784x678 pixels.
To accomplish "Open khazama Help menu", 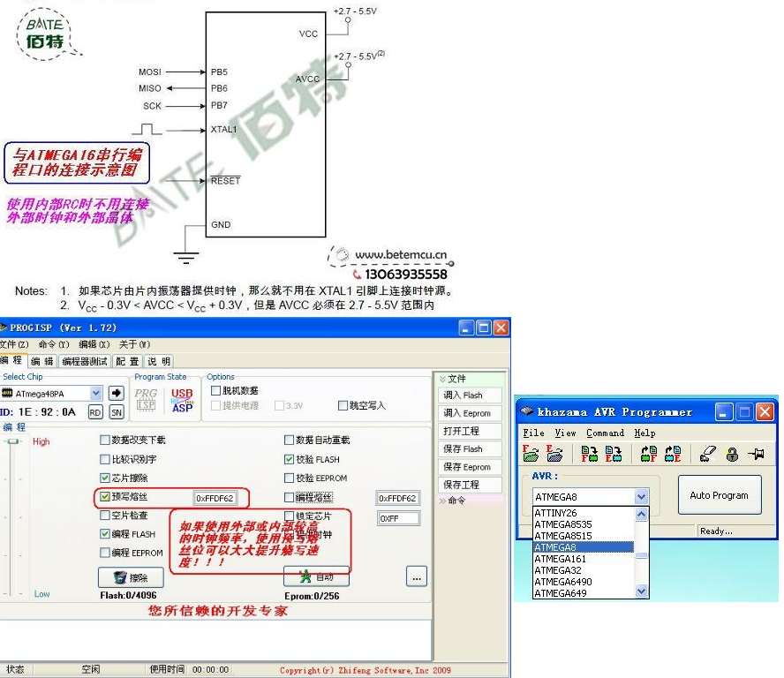I will tap(645, 433).
